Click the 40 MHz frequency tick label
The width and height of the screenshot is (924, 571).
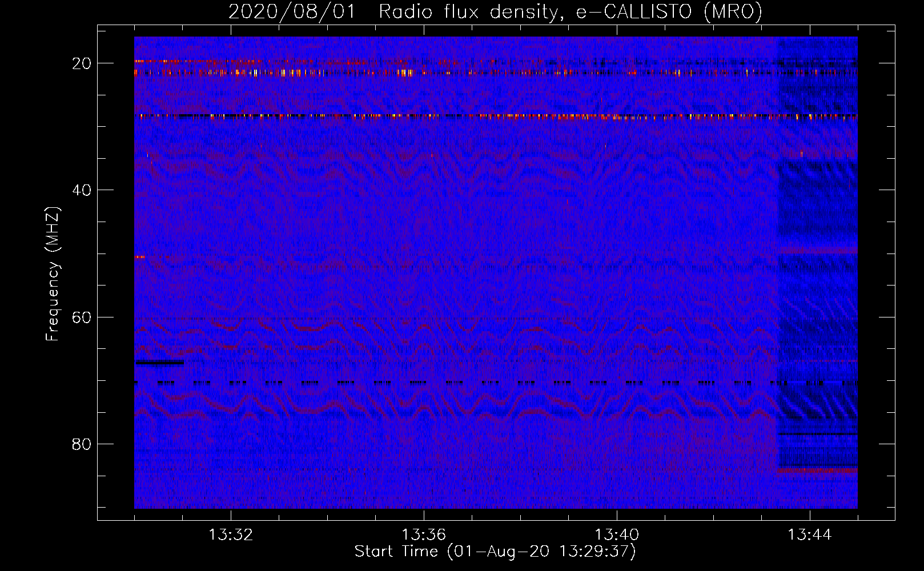click(82, 190)
